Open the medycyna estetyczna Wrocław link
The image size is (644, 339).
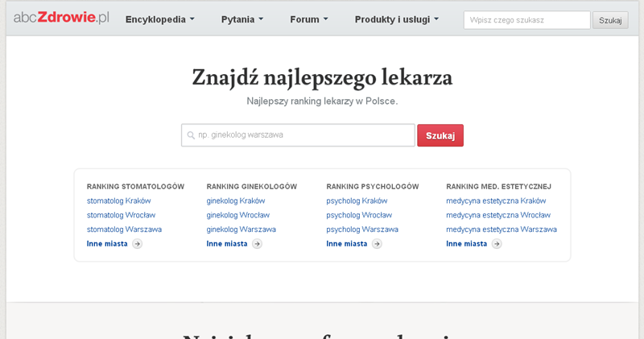tap(498, 215)
